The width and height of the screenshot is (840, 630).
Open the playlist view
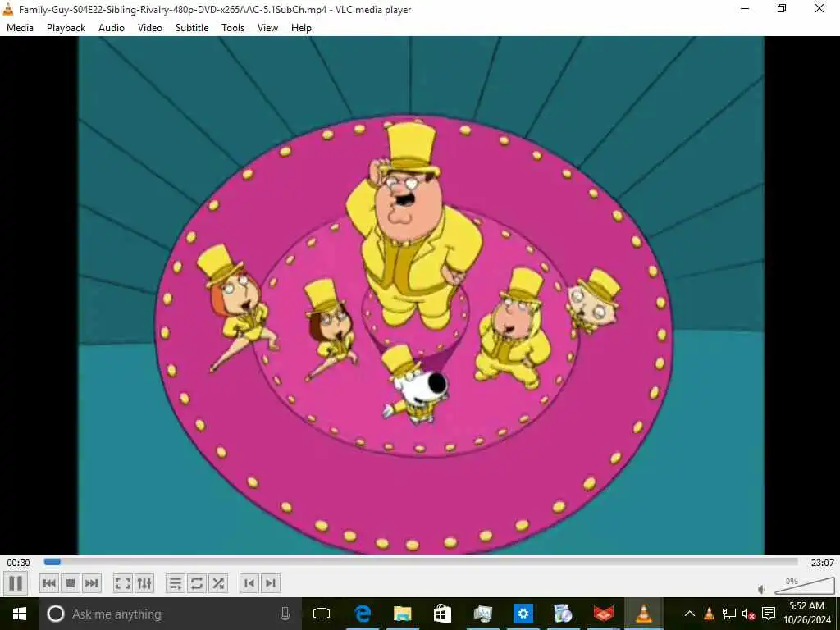click(x=176, y=583)
